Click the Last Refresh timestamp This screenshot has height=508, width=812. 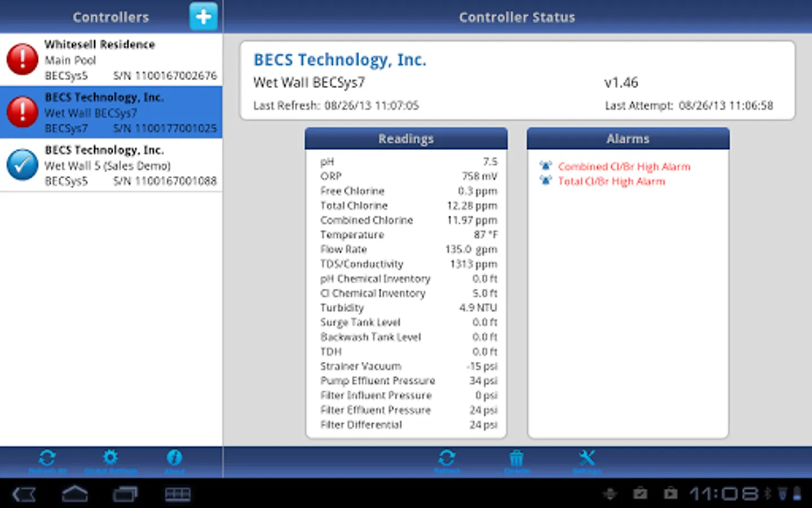[336, 106]
